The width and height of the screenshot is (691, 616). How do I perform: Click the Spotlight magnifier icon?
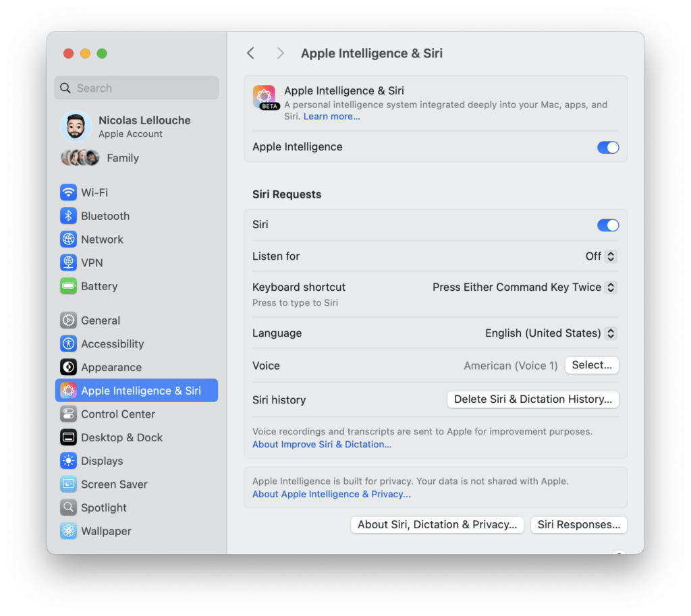click(68, 507)
